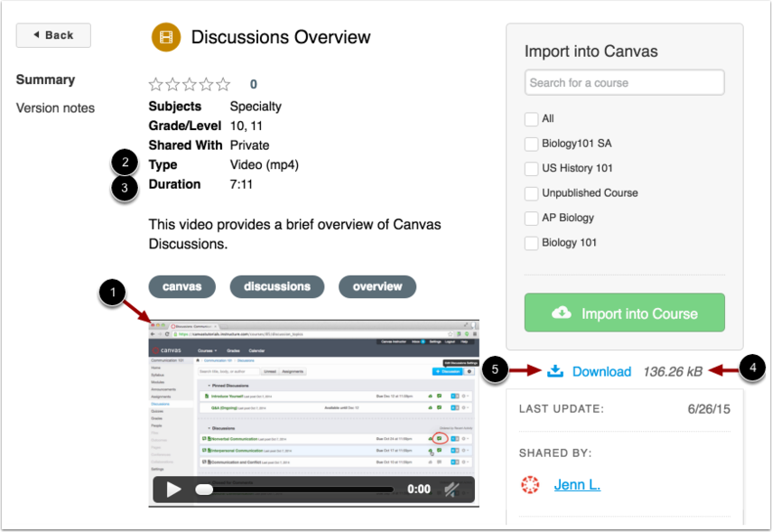
Task: Rate with the first star
Action: (x=155, y=84)
